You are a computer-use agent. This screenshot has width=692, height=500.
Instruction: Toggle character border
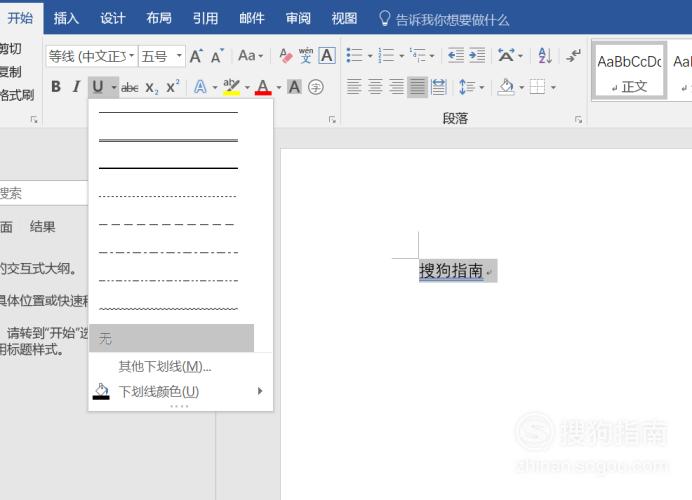[x=327, y=56]
